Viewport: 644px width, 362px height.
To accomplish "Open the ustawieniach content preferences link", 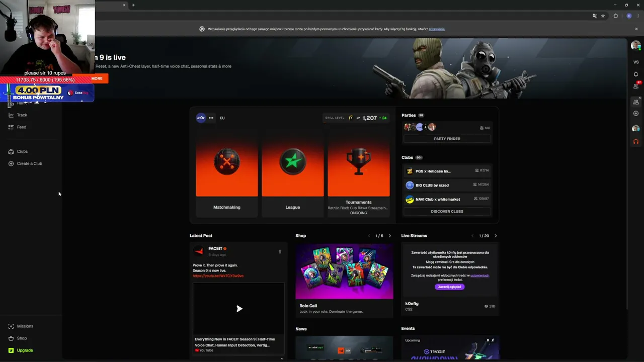I will pos(479,276).
